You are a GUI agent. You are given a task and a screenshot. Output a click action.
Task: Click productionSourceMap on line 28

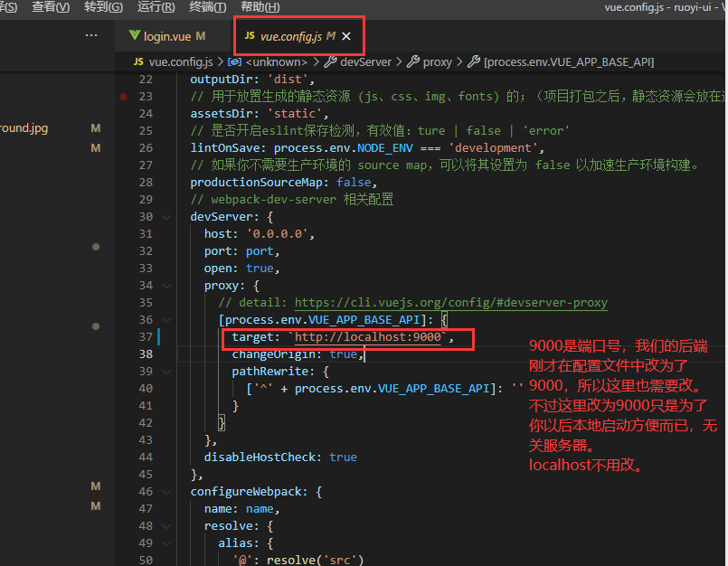(256, 183)
